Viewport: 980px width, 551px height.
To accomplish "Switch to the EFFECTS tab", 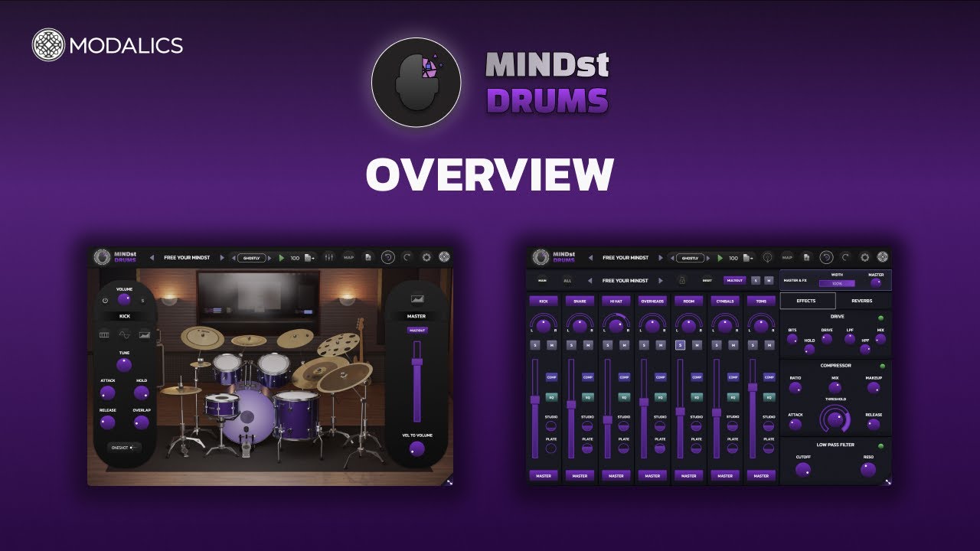I will pos(808,301).
